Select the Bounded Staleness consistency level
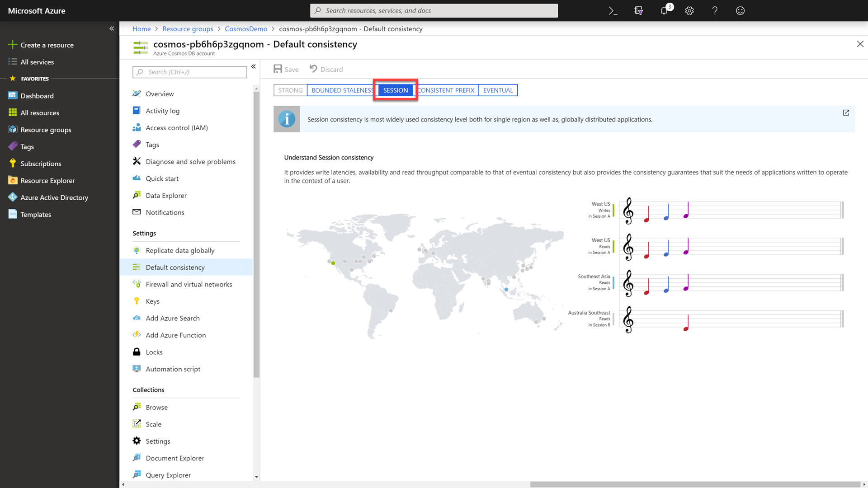 pos(342,90)
